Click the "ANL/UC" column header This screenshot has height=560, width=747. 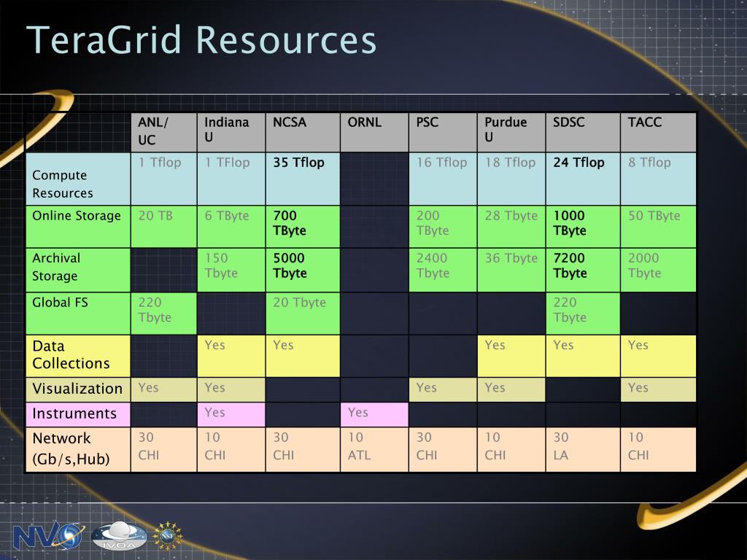pos(164,133)
